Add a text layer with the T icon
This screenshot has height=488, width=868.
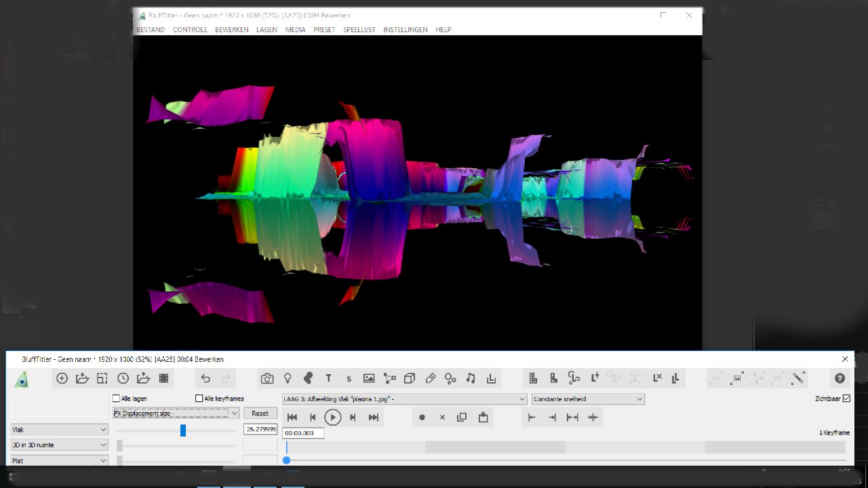click(x=328, y=379)
